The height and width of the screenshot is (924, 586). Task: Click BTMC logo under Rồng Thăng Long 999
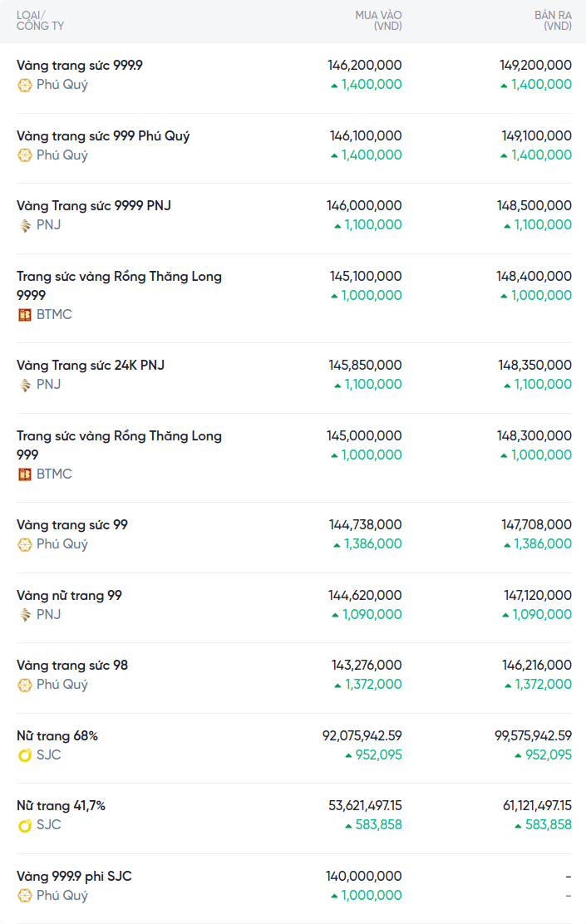25,474
